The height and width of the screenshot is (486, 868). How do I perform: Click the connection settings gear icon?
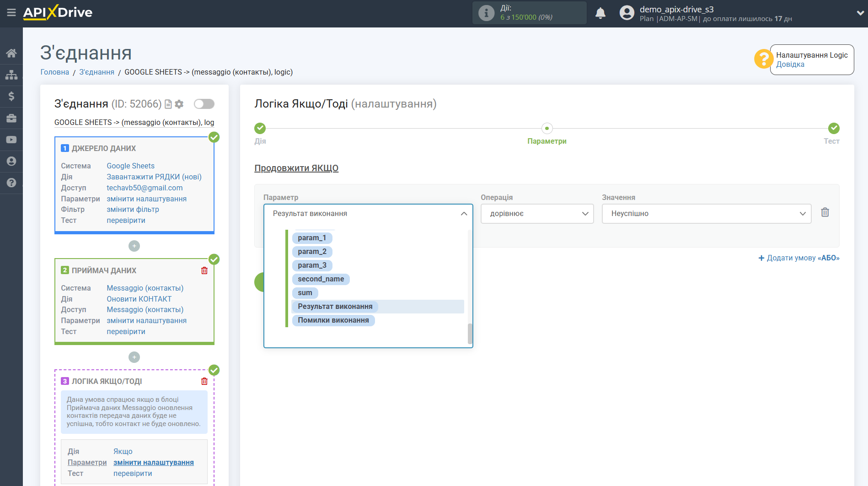pos(179,104)
